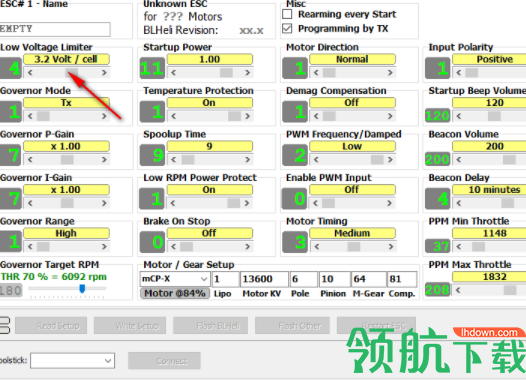This screenshot has height=380, width=526.
Task: Click Governor Range left arrow
Action: [30, 247]
